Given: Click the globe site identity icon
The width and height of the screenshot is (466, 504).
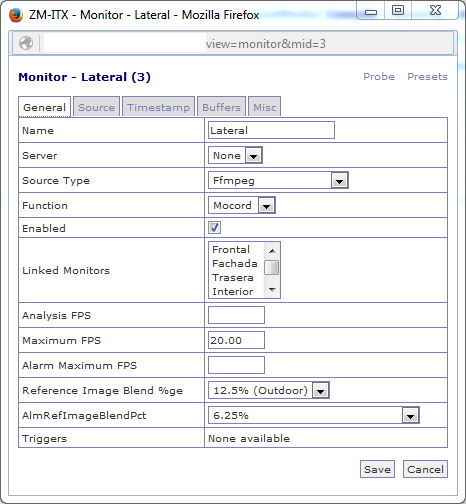Looking at the screenshot, I should click(26, 43).
